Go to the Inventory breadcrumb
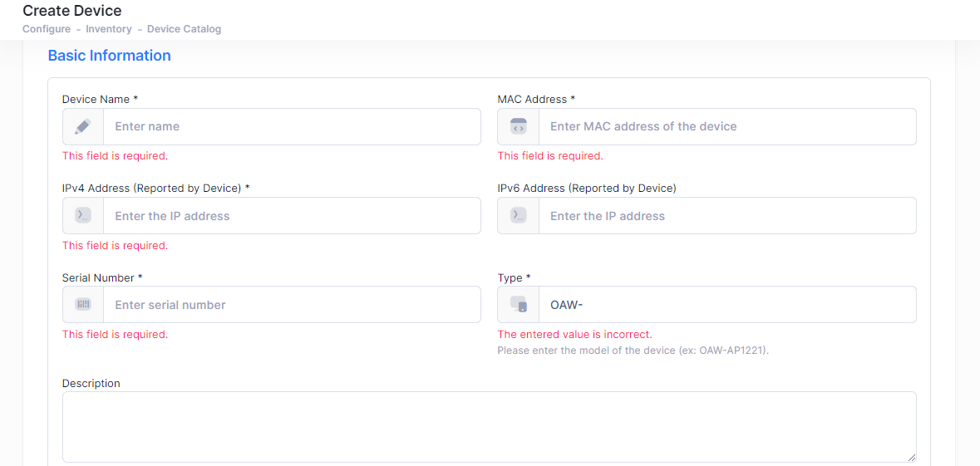Image resolution: width=980 pixels, height=466 pixels. (x=109, y=29)
